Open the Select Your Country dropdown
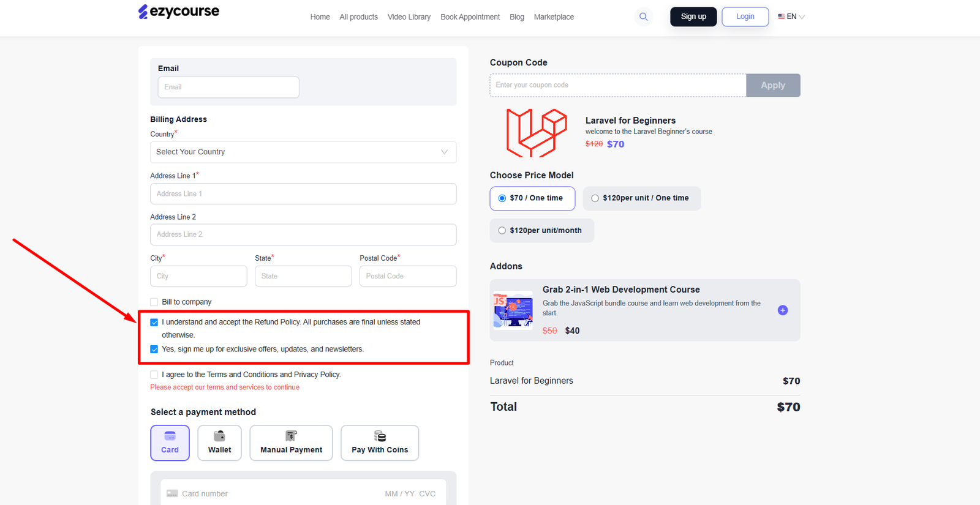 coord(303,152)
